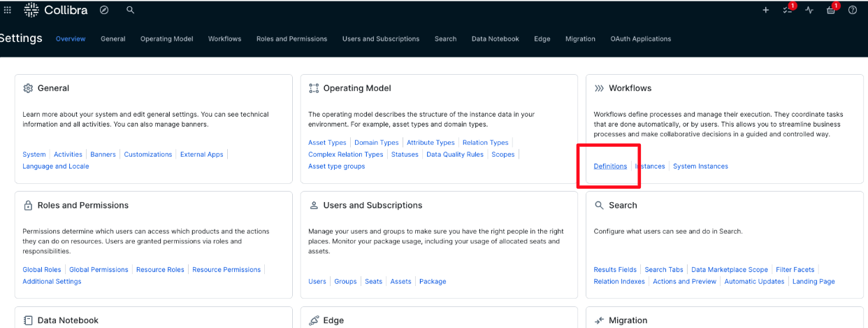868x328 pixels.
Task: Open the Customizations link
Action: 148,155
